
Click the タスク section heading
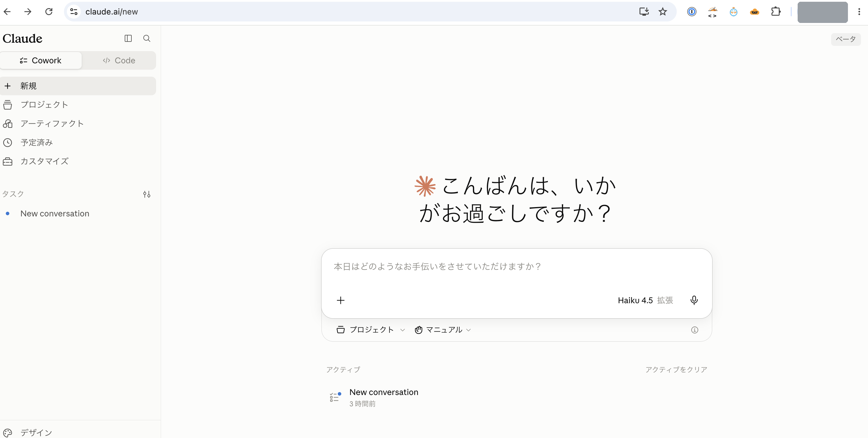tap(13, 194)
